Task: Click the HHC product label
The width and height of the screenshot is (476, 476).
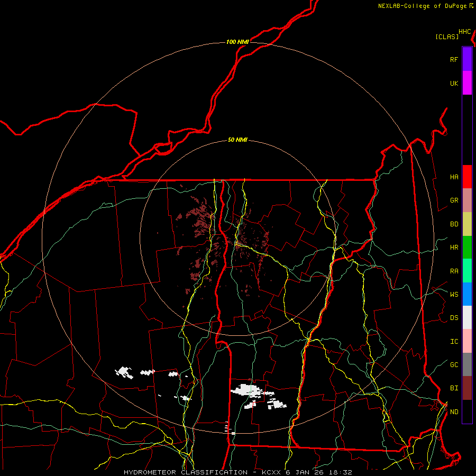Action: [464, 32]
